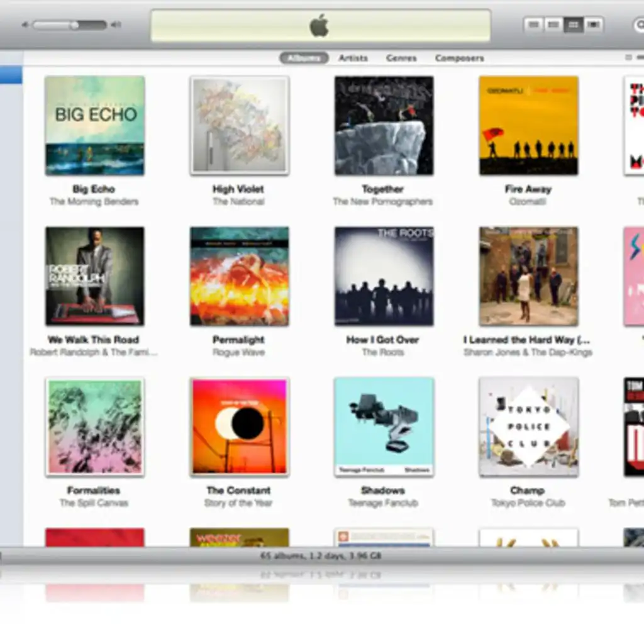Select the "Together" album title
The height and width of the screenshot is (644, 644).
383,189
